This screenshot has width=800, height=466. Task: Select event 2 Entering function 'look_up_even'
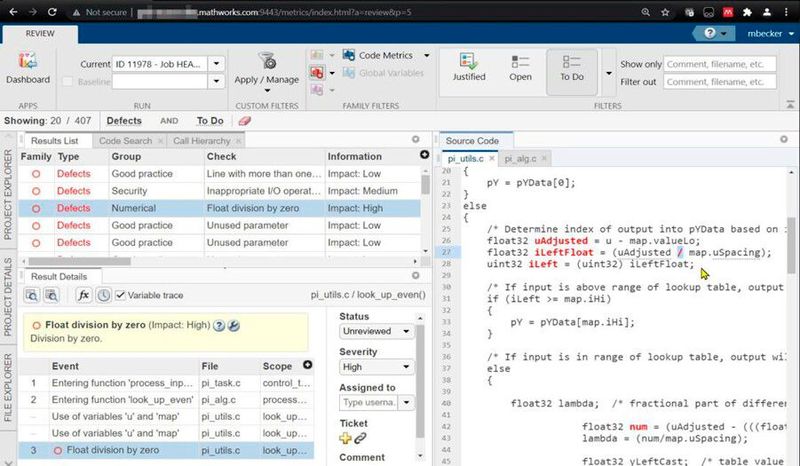[x=166, y=400]
